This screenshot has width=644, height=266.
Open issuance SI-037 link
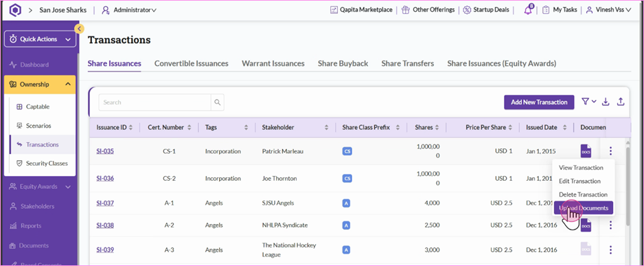point(105,203)
